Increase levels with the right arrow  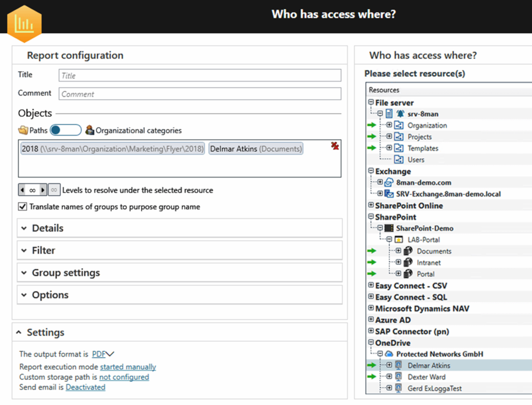point(43,190)
